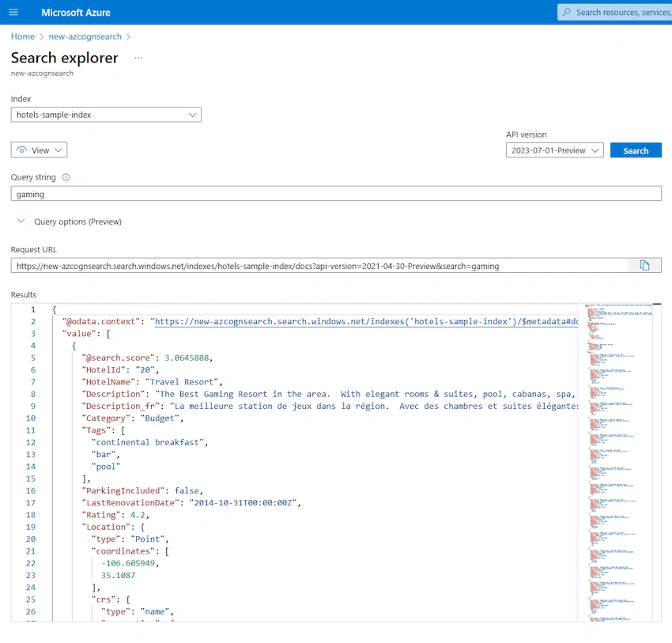This screenshot has width=672, height=643.
Task: Click the "Category": "Budget" line
Action: [133, 418]
